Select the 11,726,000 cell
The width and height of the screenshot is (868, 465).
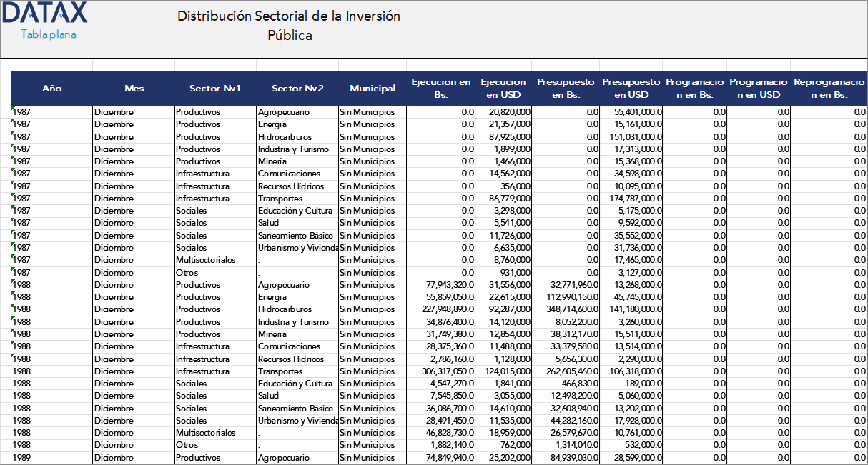point(504,236)
